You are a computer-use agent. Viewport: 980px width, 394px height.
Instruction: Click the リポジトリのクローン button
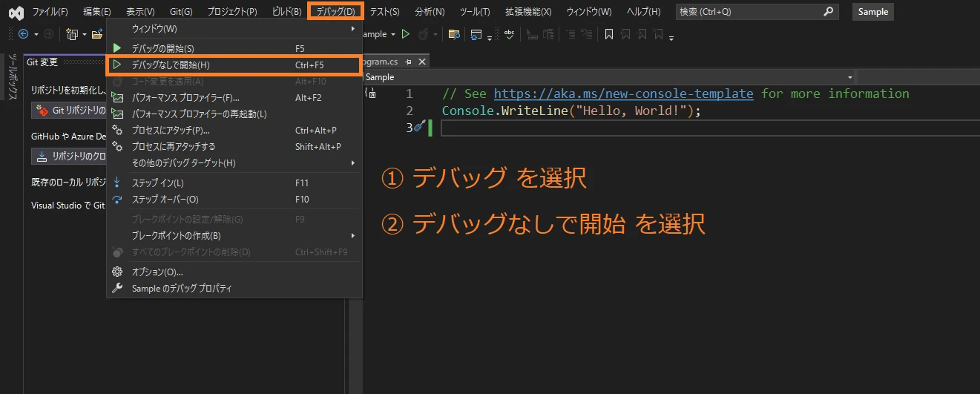tap(69, 156)
